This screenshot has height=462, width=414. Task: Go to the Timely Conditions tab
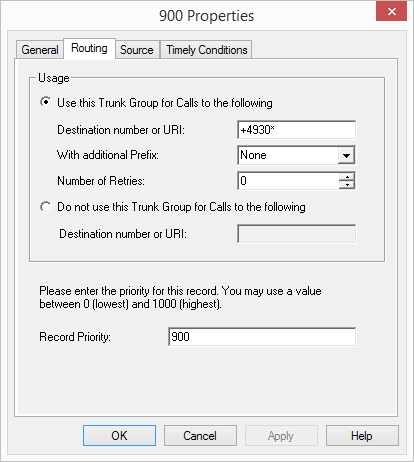click(206, 50)
